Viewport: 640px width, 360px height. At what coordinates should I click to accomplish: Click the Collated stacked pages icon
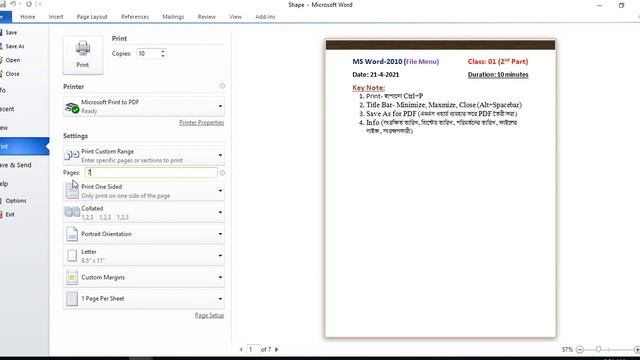[72, 212]
